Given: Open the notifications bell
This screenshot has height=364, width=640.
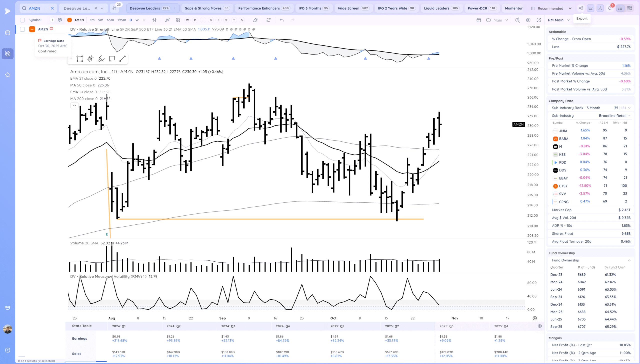Looking at the screenshot, I should point(610,8).
